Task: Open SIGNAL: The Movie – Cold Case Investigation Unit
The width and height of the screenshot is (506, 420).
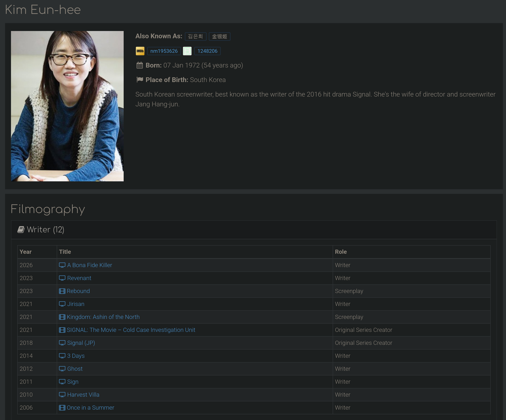Action: [x=131, y=330]
